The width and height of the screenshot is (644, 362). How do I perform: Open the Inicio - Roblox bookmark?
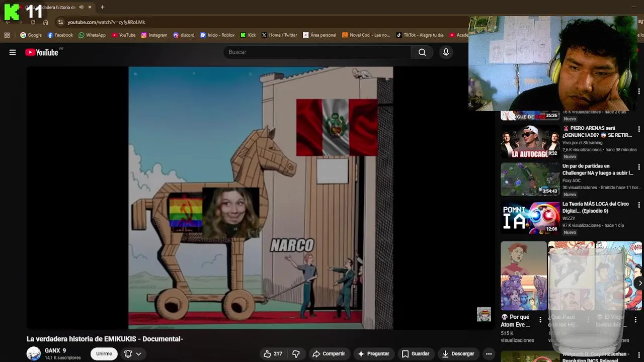217,35
